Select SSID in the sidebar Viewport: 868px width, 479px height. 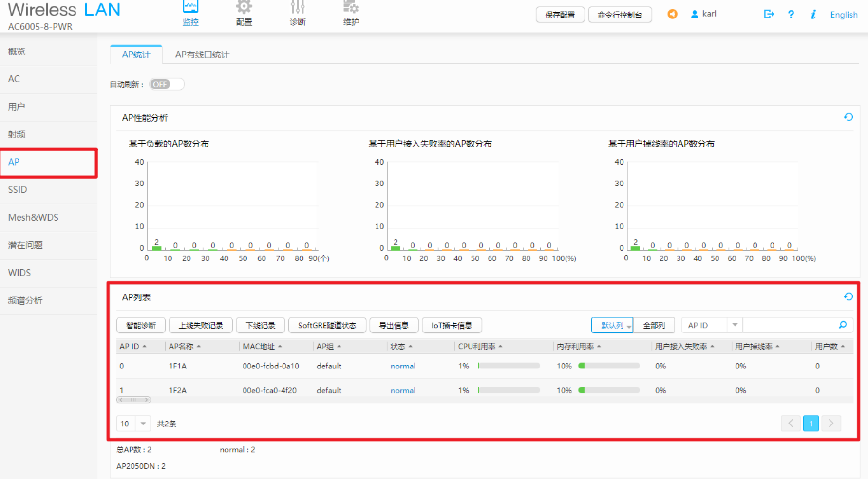pyautogui.click(x=49, y=190)
